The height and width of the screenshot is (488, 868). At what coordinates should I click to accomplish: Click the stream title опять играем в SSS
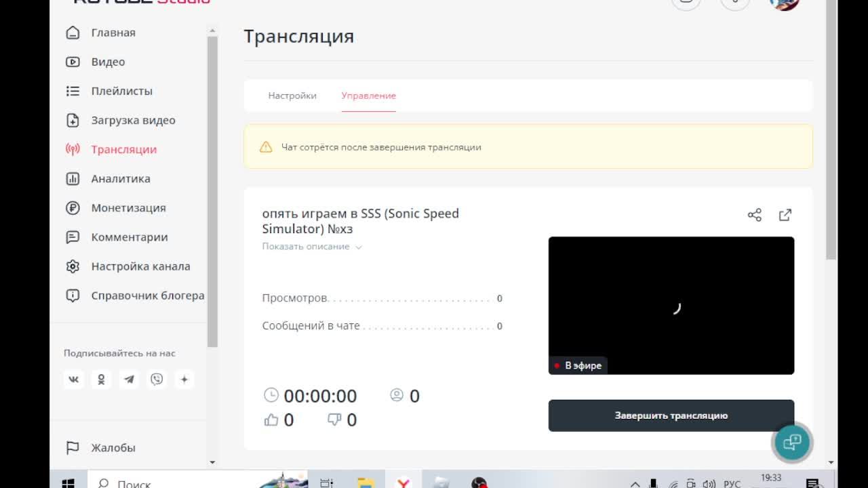[x=361, y=221]
